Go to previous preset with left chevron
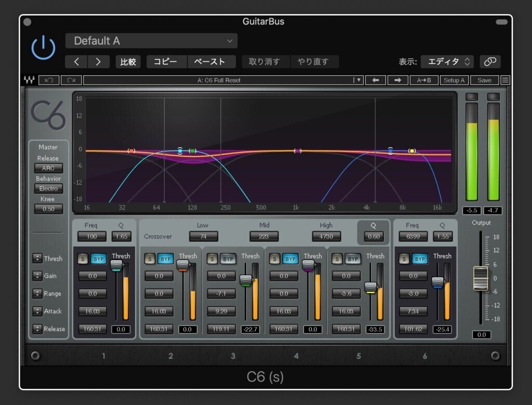 [x=76, y=62]
